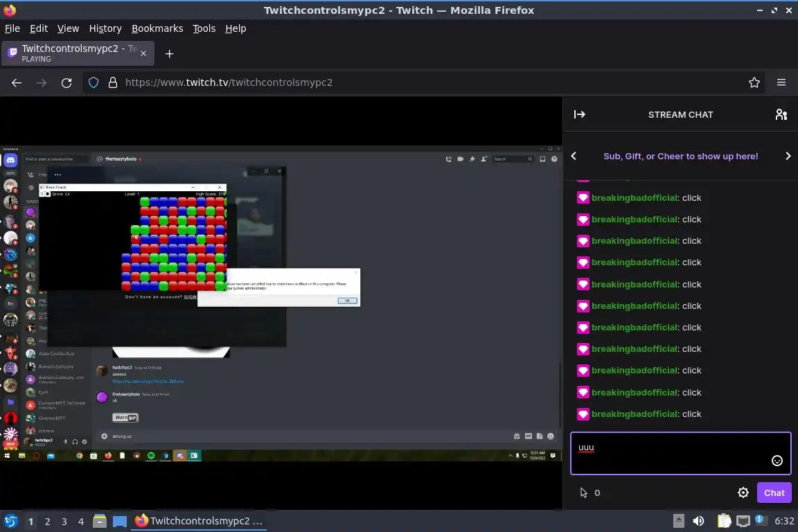Screen dimensions: 798x532
Task: Go back to the previous page
Action: pos(17,82)
